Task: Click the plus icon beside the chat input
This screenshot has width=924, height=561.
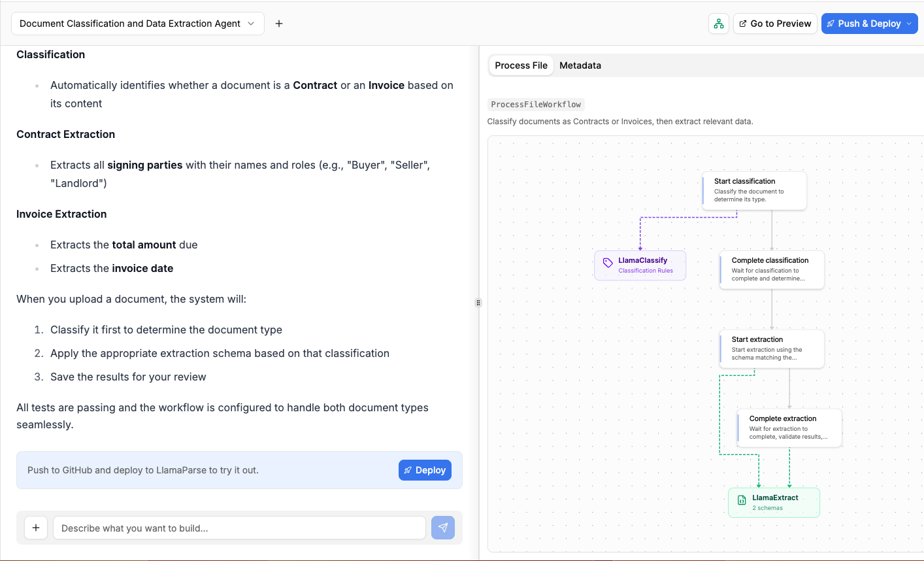Action: coord(36,528)
